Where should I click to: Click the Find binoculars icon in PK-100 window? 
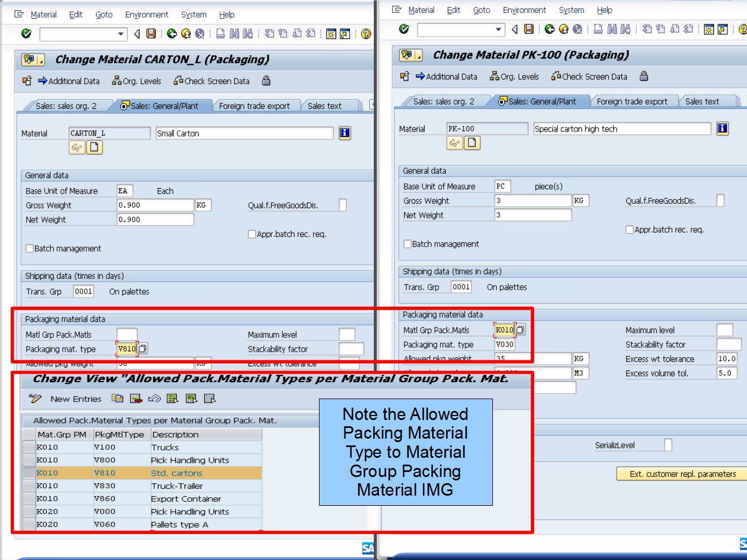(611, 29)
